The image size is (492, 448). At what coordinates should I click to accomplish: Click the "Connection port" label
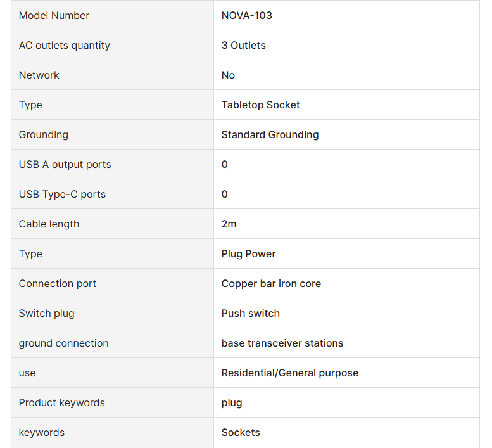coord(58,283)
